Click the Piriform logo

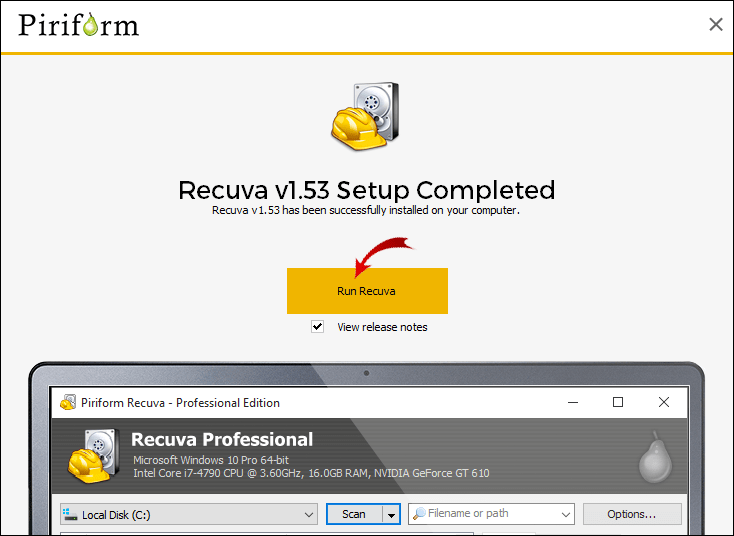click(x=79, y=25)
